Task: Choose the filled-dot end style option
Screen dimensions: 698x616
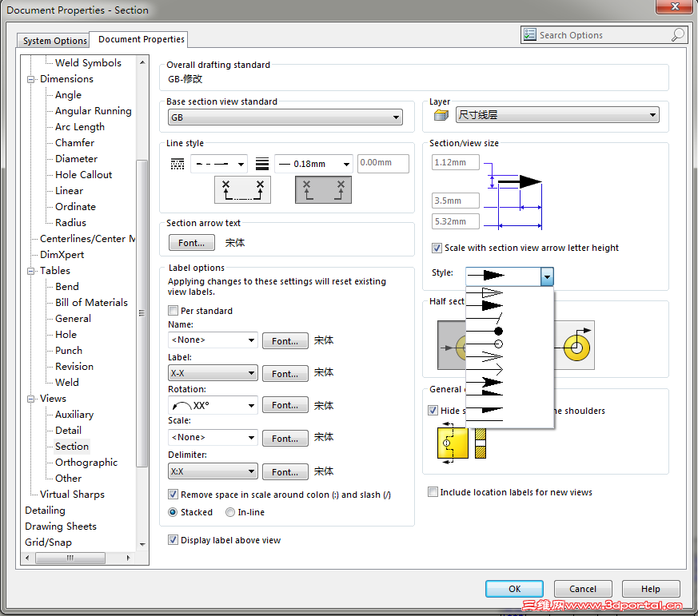Action: [485, 331]
